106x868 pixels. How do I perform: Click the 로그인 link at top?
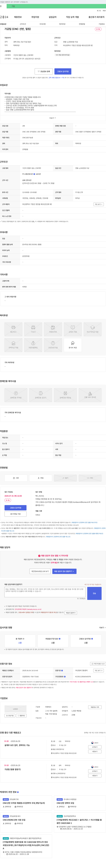99,11
